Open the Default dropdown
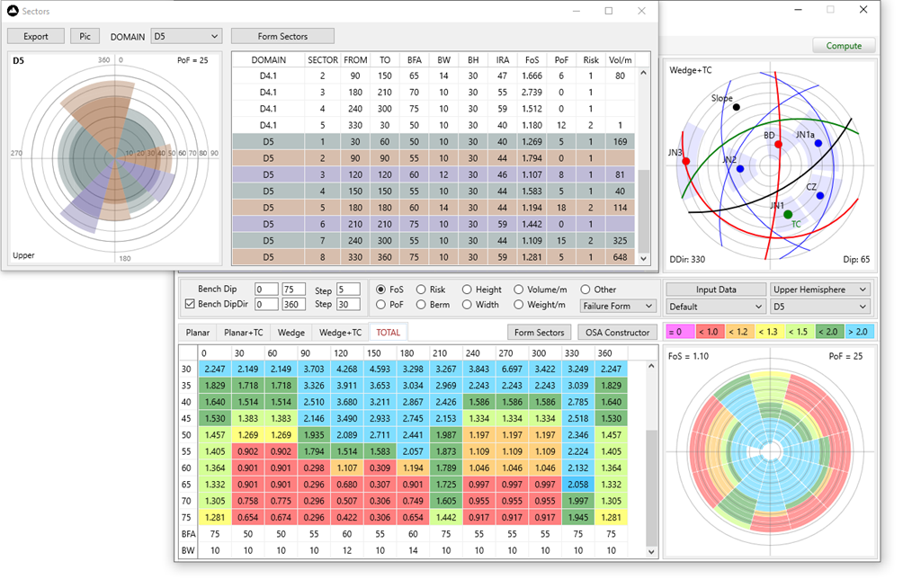This screenshot has width=903, height=588. tap(716, 307)
